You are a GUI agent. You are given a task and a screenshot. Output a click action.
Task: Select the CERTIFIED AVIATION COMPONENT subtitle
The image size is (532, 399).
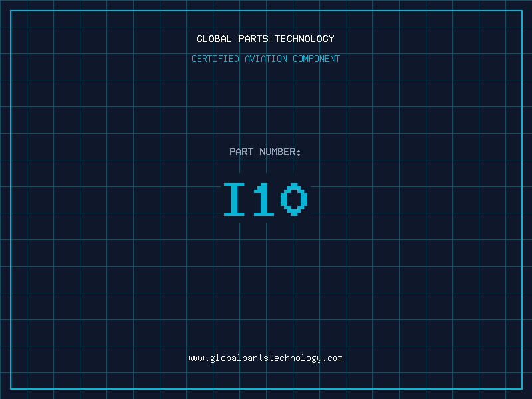point(265,59)
